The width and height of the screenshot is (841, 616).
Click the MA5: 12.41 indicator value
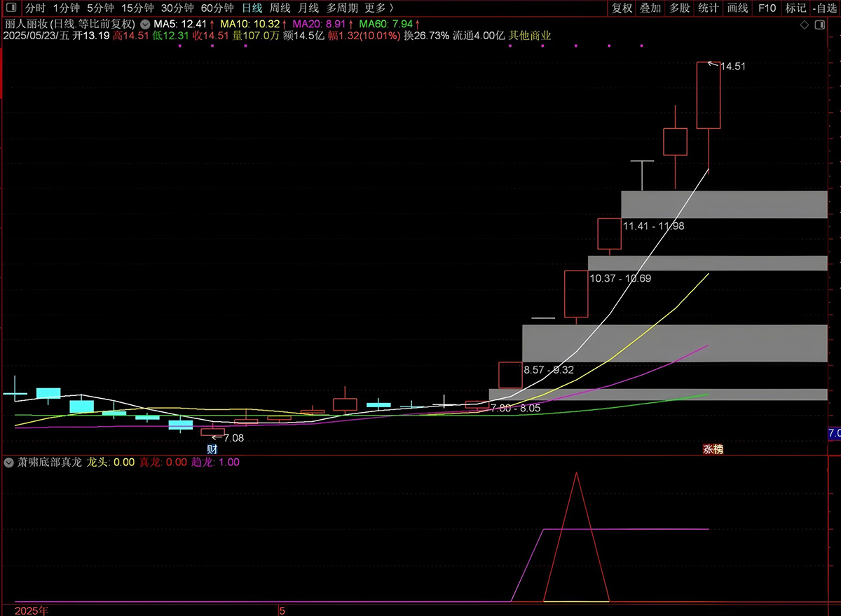[180, 24]
